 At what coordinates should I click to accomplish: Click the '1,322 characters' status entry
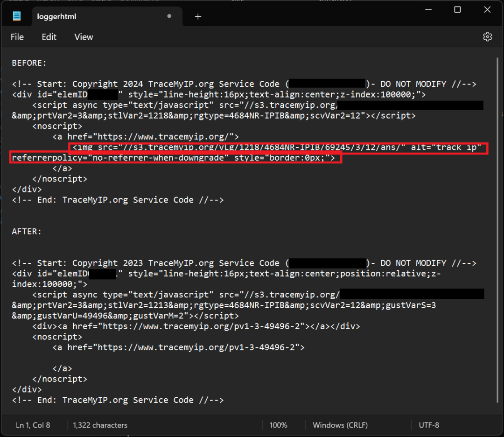point(100,425)
